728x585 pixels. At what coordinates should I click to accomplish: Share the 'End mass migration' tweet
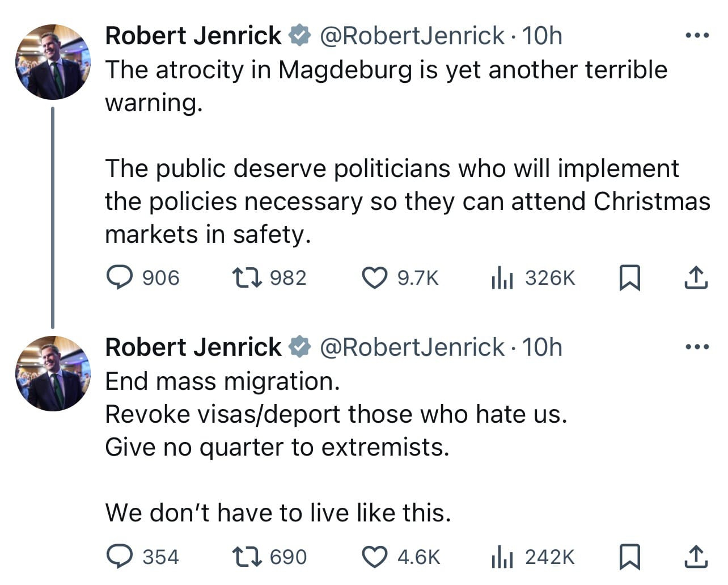696,557
